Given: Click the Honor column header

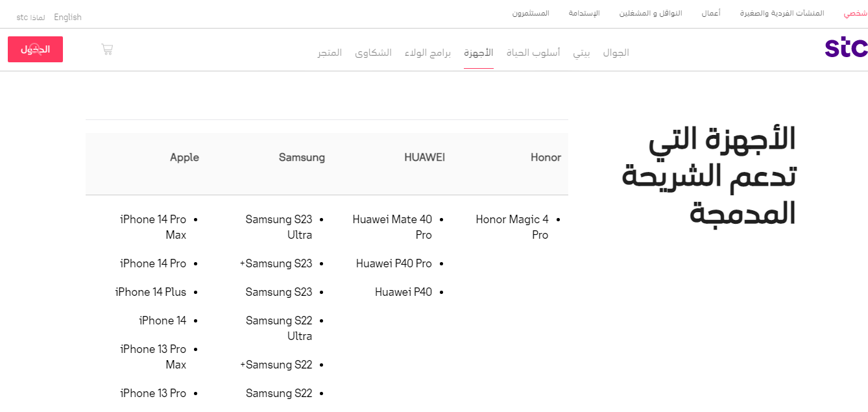Looking at the screenshot, I should pyautogui.click(x=546, y=157).
